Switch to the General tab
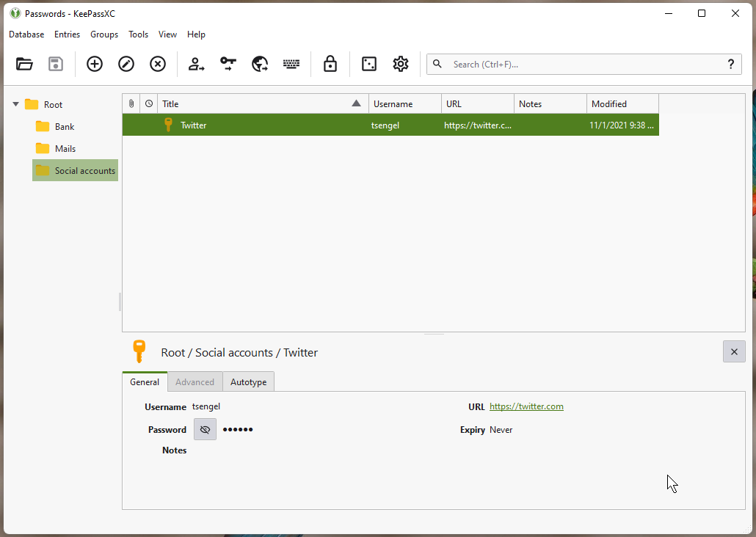The width and height of the screenshot is (756, 537). coord(145,381)
